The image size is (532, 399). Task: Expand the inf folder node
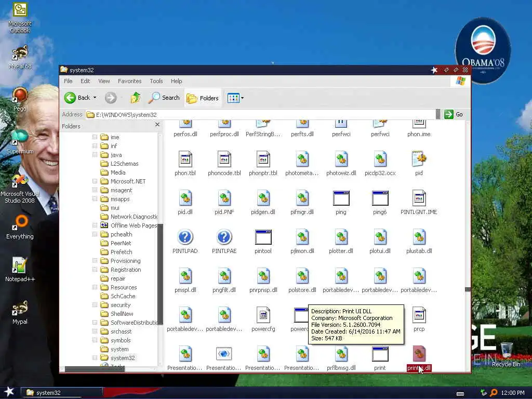(95, 146)
